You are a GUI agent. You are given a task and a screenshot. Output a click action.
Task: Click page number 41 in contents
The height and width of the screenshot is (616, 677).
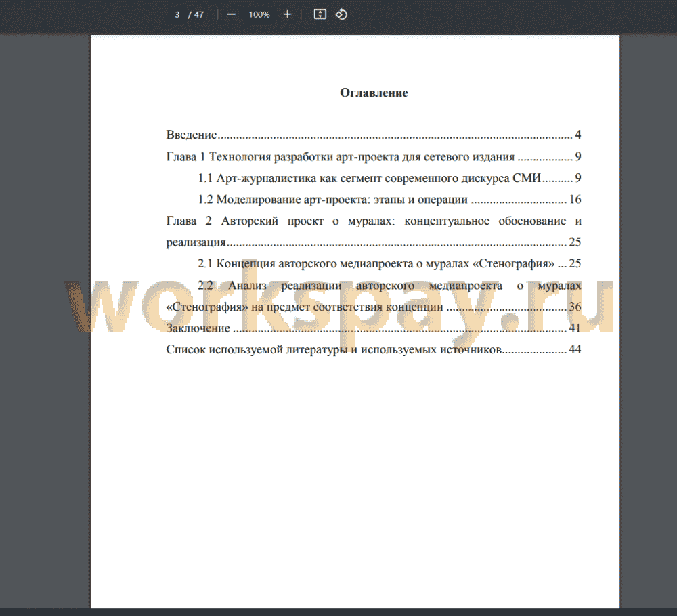click(x=575, y=328)
